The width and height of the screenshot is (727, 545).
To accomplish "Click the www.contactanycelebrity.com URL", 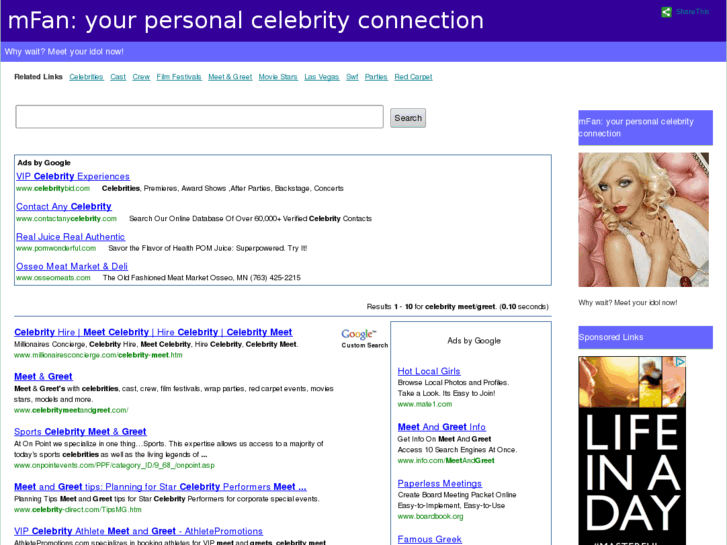I will coord(66,218).
